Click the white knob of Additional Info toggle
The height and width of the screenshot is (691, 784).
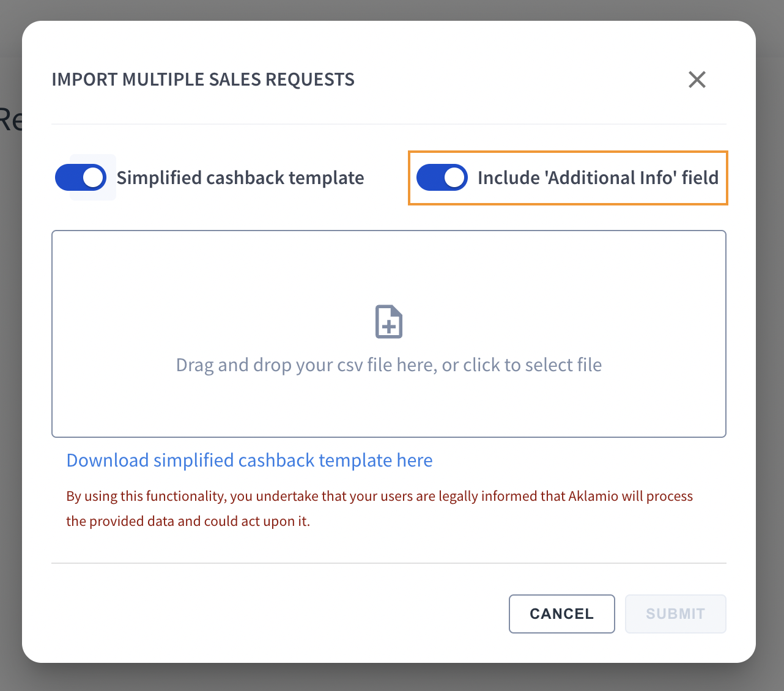tap(454, 178)
